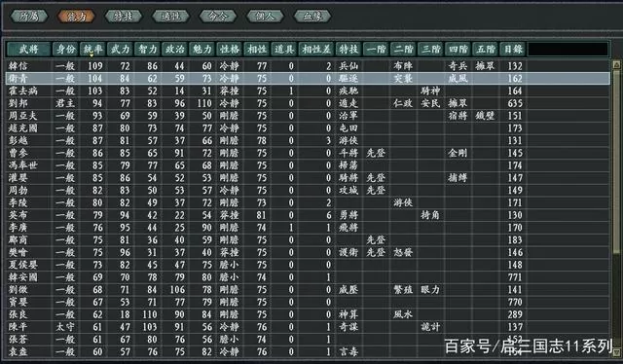Image resolution: width=623 pixels, height=364 pixels.
Task: Sort by the 相性差 column header
Action: [x=316, y=50]
